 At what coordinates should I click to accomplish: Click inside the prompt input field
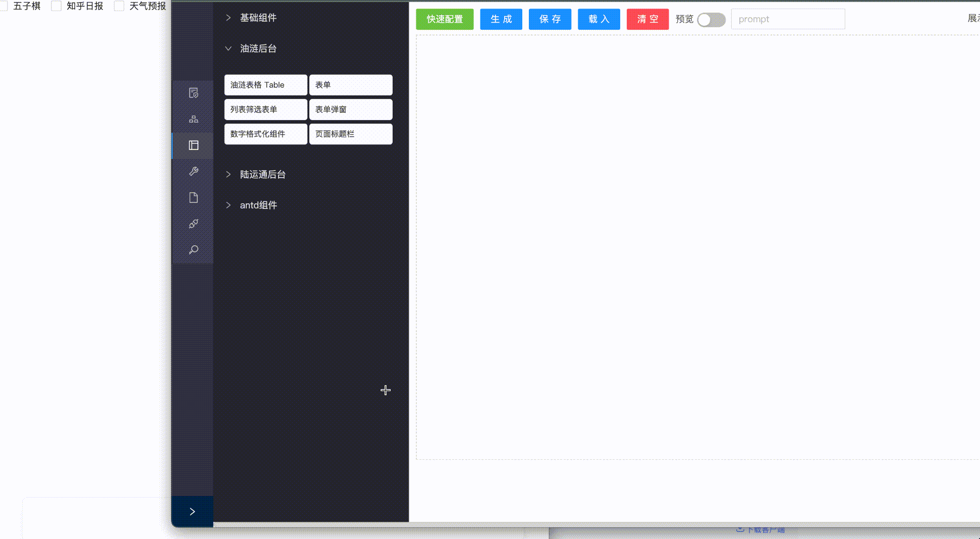(x=788, y=19)
